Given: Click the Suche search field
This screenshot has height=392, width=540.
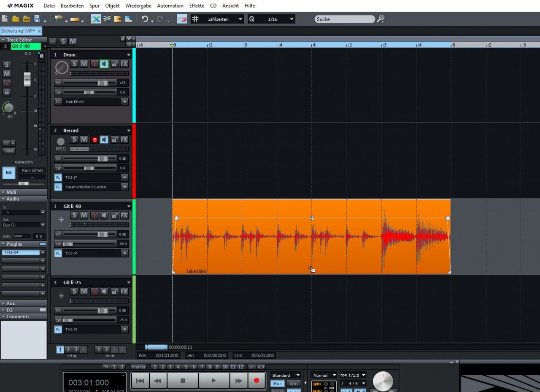Looking at the screenshot, I should (x=344, y=19).
